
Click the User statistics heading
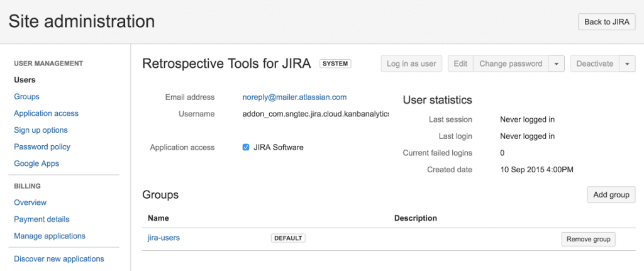(x=437, y=100)
